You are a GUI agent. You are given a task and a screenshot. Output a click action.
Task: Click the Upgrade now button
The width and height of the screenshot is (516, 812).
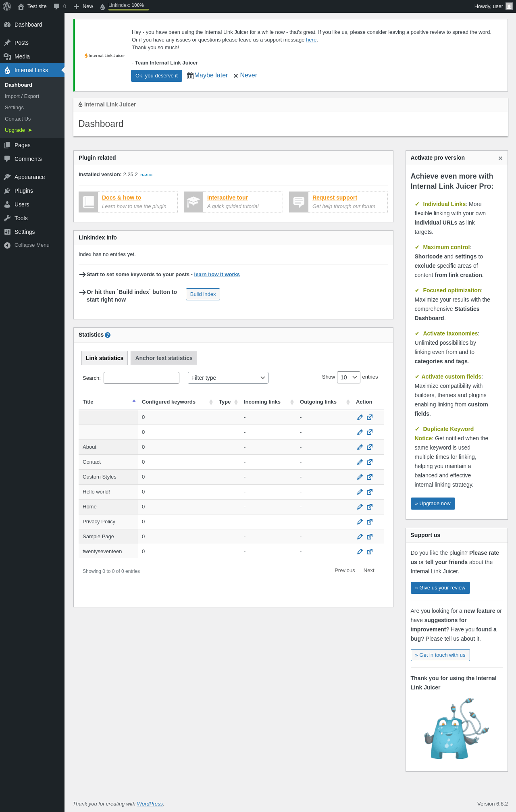pyautogui.click(x=433, y=504)
